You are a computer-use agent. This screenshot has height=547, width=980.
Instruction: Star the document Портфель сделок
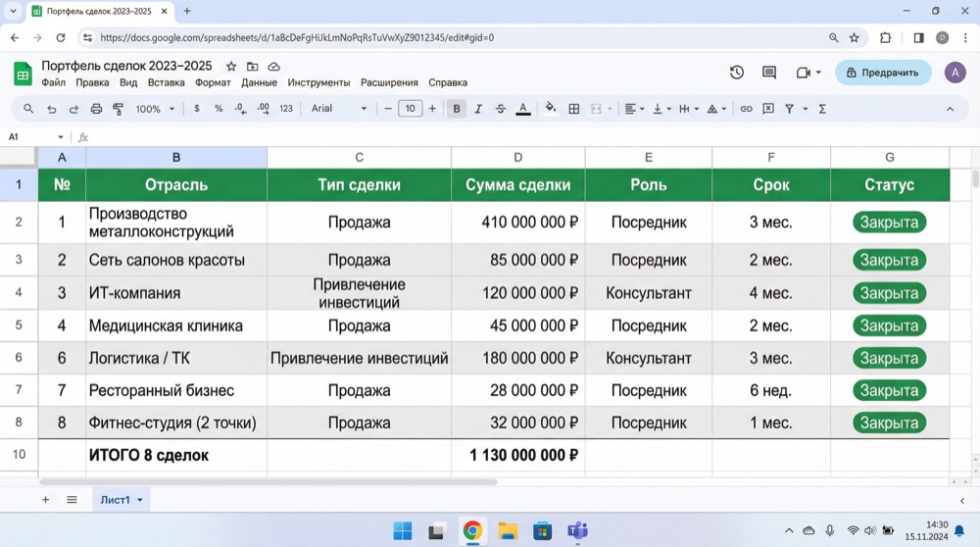coord(231,67)
